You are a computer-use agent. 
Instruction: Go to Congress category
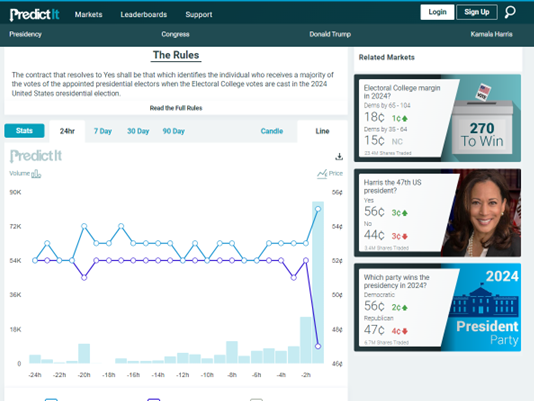(175, 34)
